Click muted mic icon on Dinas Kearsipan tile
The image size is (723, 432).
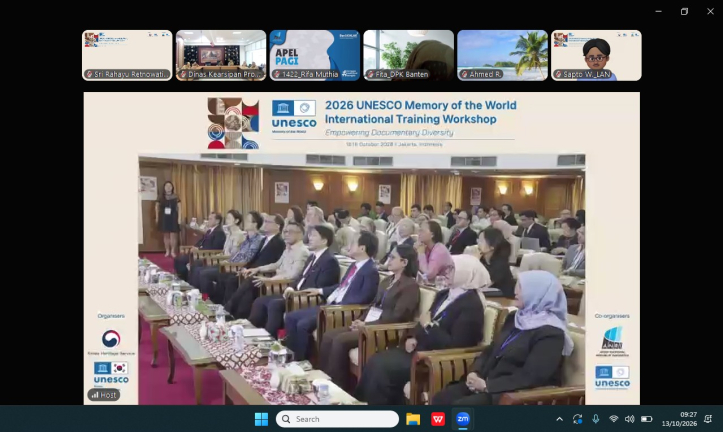pyautogui.click(x=183, y=74)
